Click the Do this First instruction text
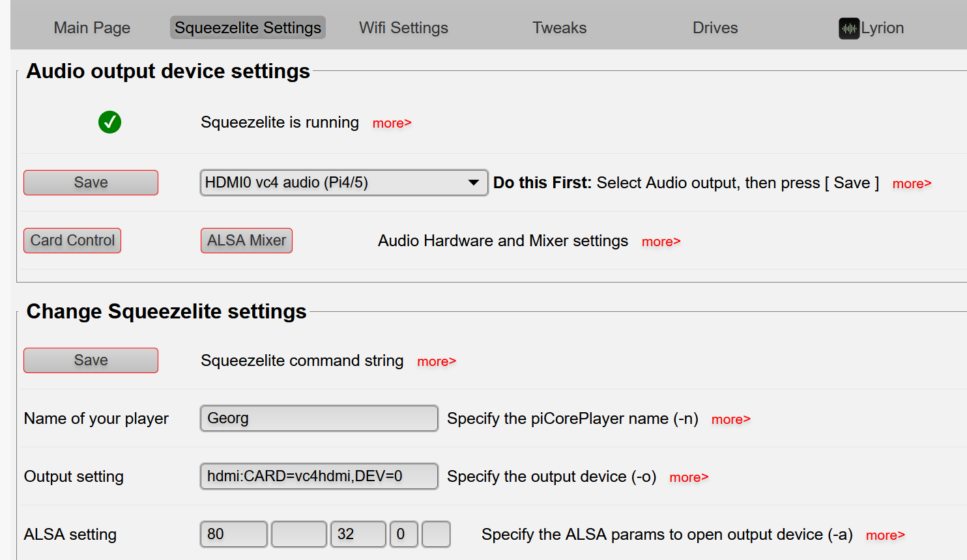This screenshot has width=967, height=560. [x=686, y=183]
